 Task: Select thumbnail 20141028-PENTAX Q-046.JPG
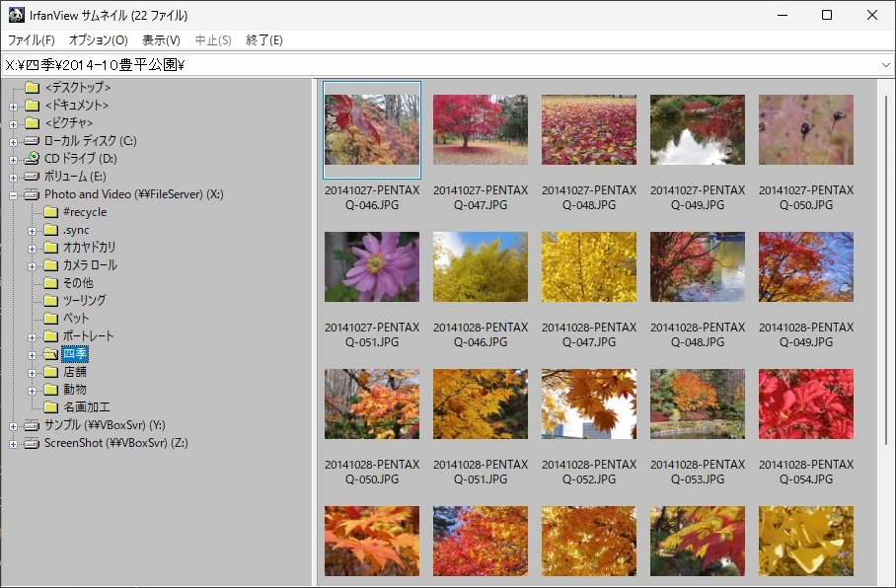coord(481,266)
